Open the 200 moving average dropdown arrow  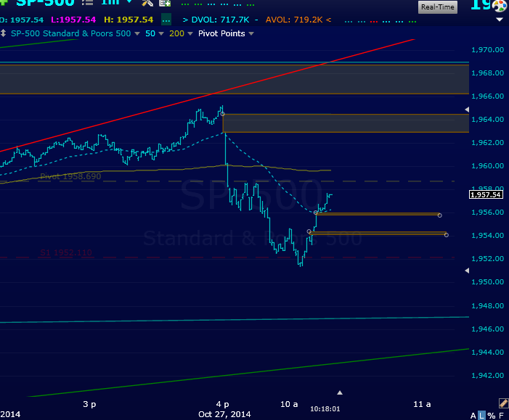(x=190, y=33)
